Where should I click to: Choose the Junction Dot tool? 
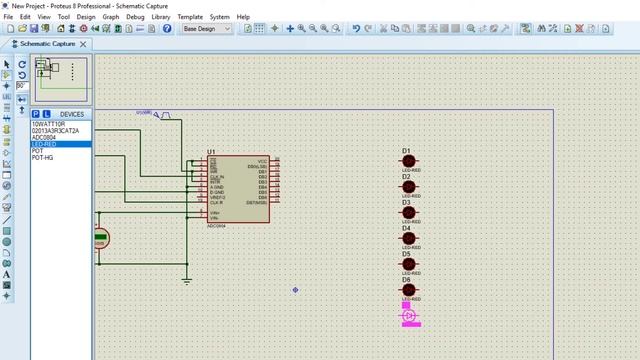click(x=7, y=86)
